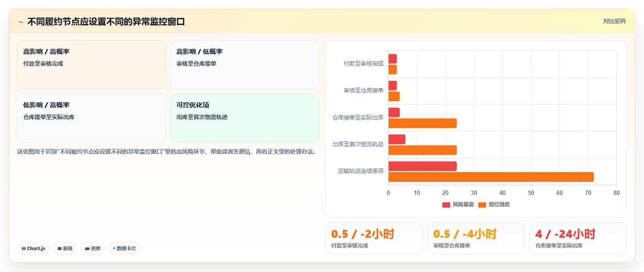Select the 高影响 / 低概率 matrix card
This screenshot has width=644, height=272.
point(245,65)
